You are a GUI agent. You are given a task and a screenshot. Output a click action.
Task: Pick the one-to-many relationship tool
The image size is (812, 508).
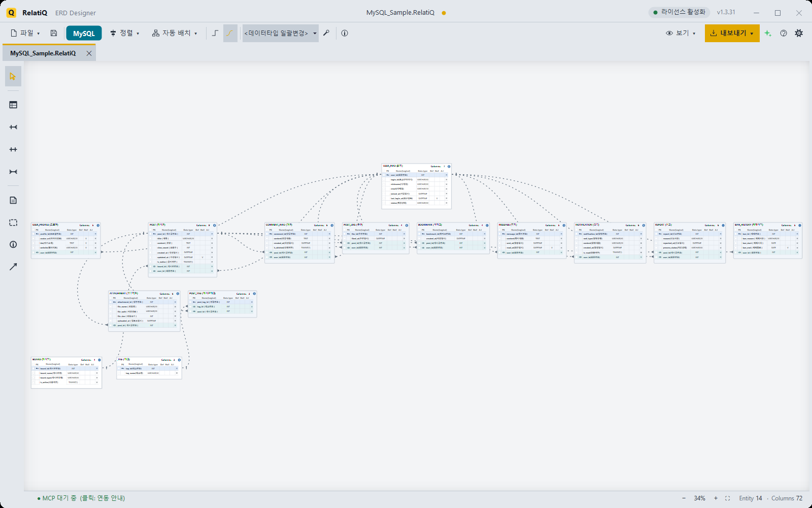(x=13, y=127)
